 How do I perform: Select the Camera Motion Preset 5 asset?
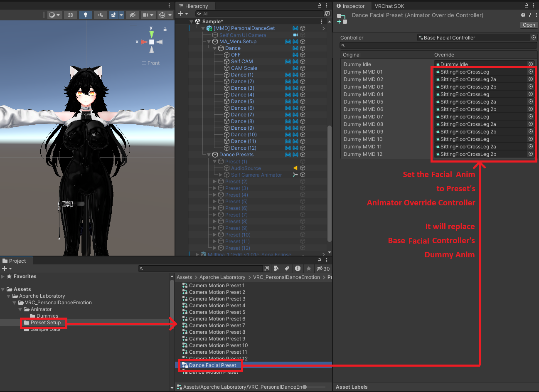(217, 312)
